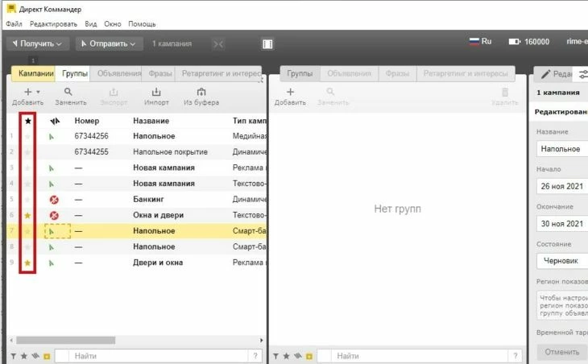Open the Вид menu

[91, 24]
